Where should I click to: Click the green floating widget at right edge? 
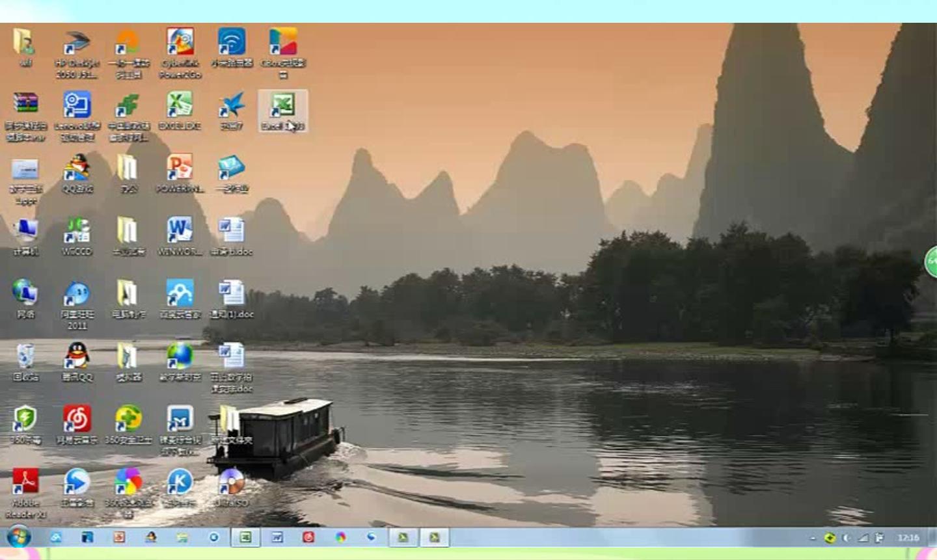pyautogui.click(x=931, y=261)
